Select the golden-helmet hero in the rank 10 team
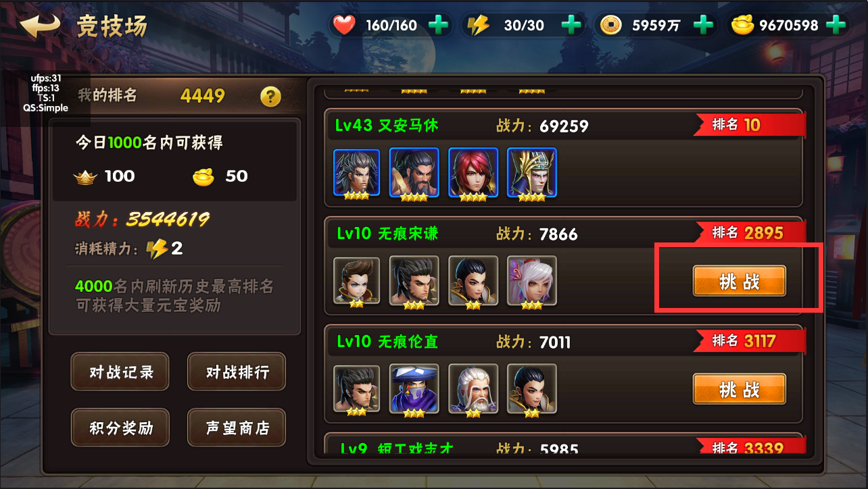Screen dimensions: 868x489 tap(532, 172)
